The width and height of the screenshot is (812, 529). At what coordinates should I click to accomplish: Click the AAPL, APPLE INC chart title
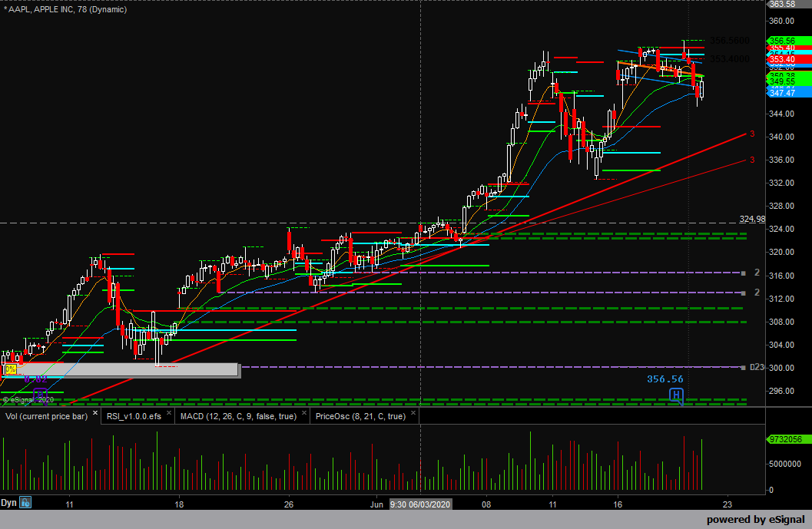[x=65, y=9]
